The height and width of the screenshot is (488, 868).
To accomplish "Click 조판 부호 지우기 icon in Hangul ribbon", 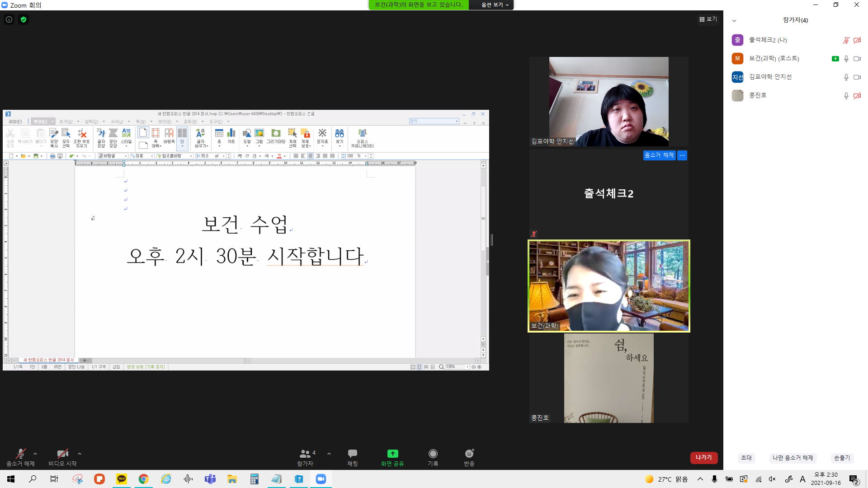I will 82,138.
